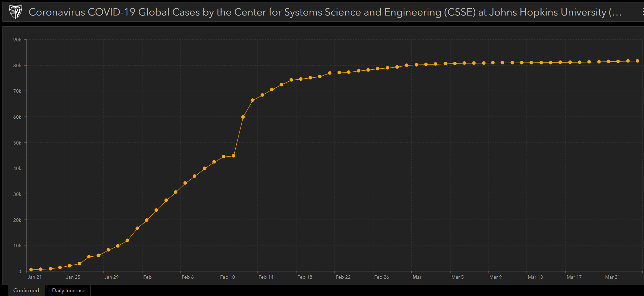Click the Johns Hopkins shield logo
644x296 pixels.
[x=15, y=12]
